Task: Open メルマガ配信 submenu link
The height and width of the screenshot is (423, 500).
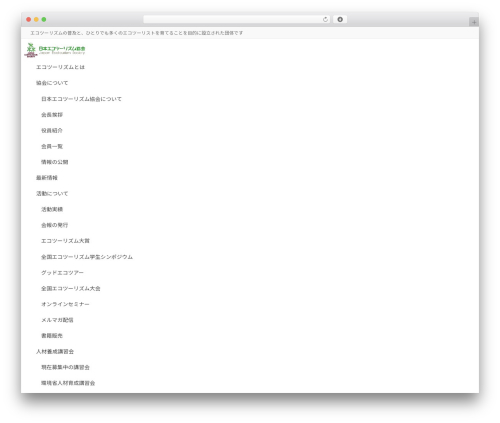Action: (57, 320)
